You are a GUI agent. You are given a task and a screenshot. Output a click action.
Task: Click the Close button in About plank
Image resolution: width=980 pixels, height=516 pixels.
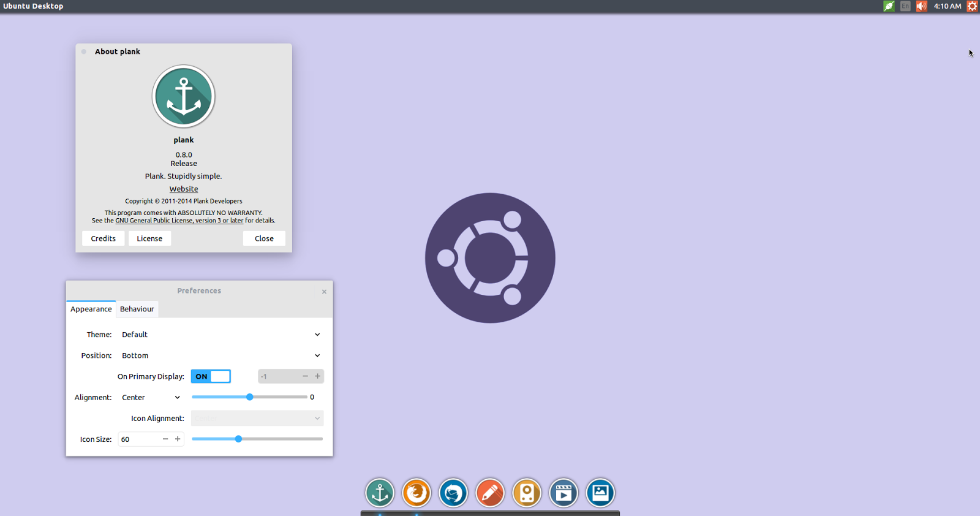(x=264, y=238)
